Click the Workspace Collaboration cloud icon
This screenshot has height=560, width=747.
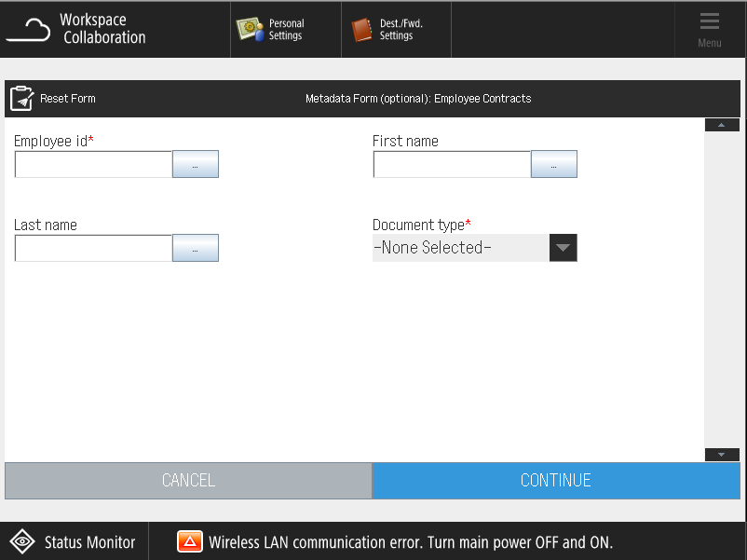pyautogui.click(x=28, y=30)
